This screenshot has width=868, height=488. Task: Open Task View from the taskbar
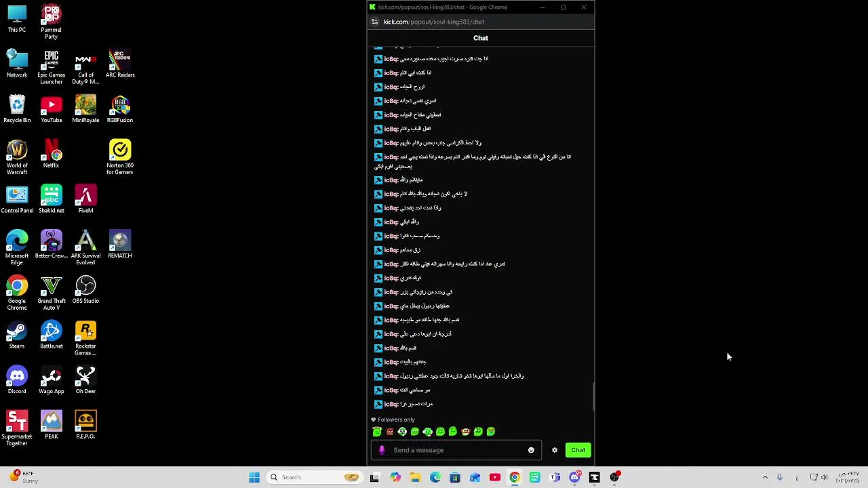click(374, 477)
